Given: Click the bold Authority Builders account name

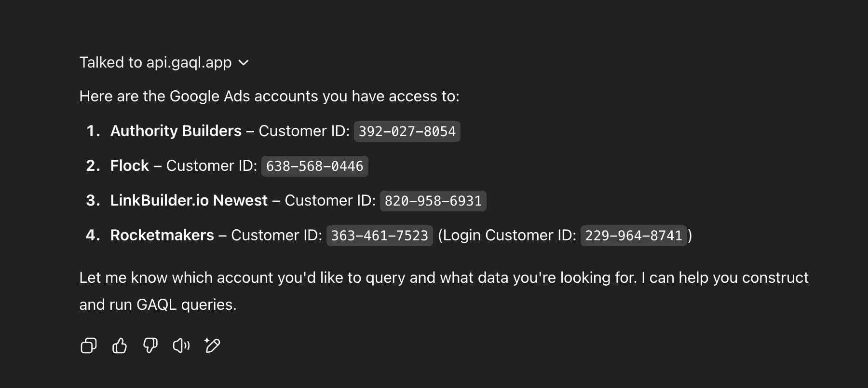Looking at the screenshot, I should [176, 131].
